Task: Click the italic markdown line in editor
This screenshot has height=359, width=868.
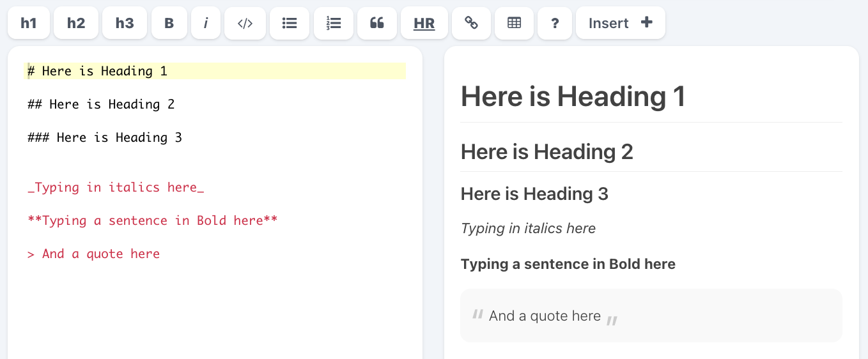Action: tap(116, 187)
